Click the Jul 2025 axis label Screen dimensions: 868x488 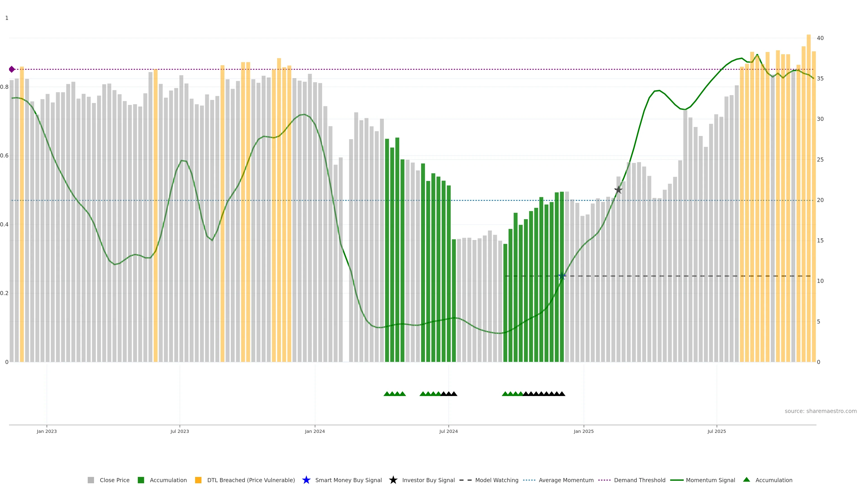tap(716, 431)
